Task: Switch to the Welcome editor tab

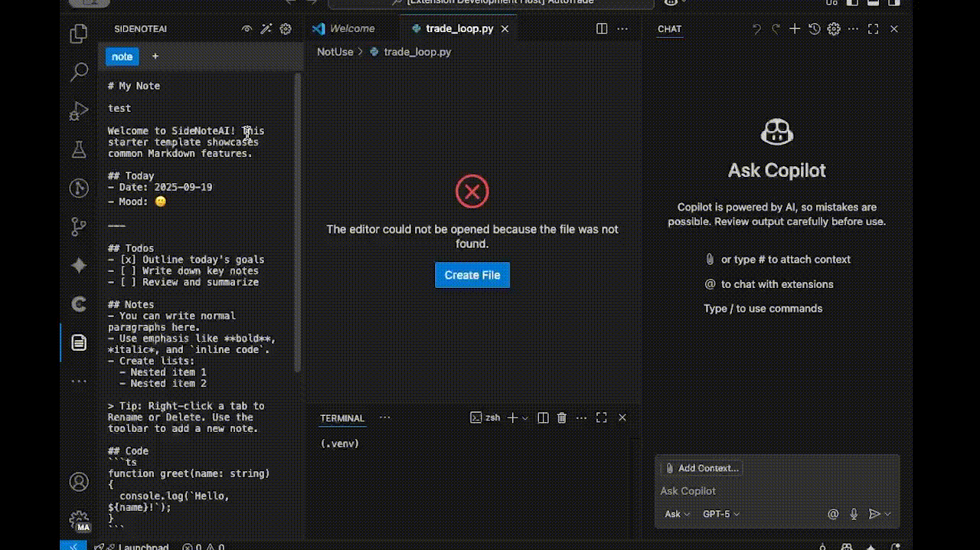Action: tap(345, 28)
